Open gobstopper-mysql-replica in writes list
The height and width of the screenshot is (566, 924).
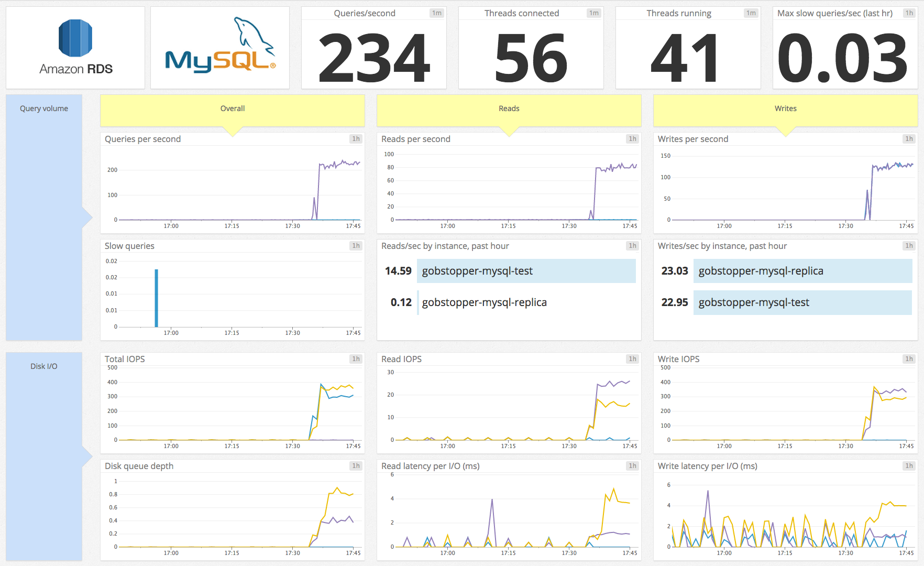click(x=802, y=271)
